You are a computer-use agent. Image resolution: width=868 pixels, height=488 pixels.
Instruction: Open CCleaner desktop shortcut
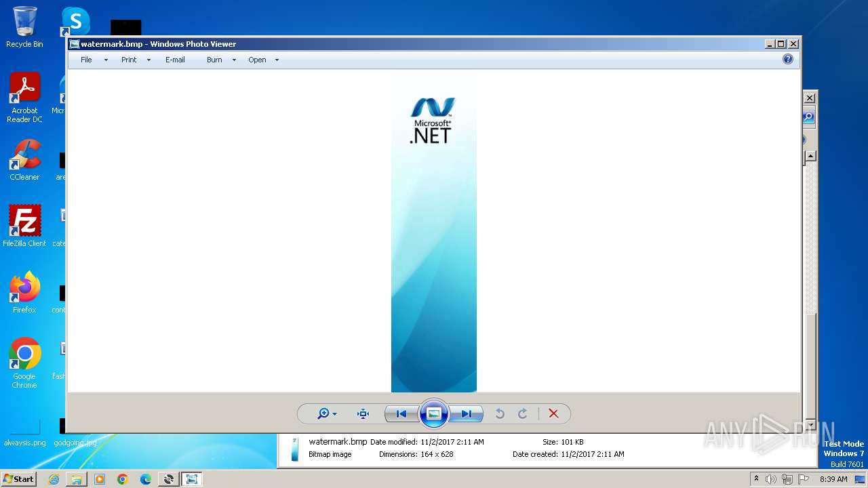pyautogui.click(x=24, y=160)
